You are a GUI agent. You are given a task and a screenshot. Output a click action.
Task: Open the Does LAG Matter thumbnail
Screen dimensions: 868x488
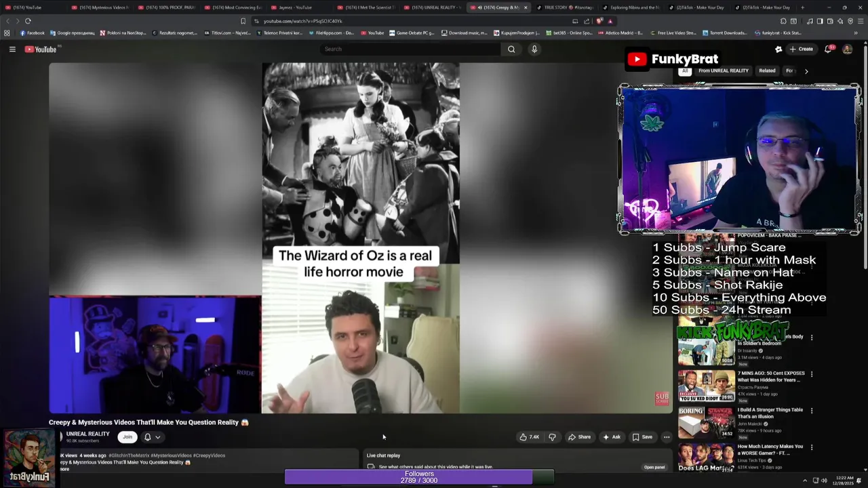point(706,457)
